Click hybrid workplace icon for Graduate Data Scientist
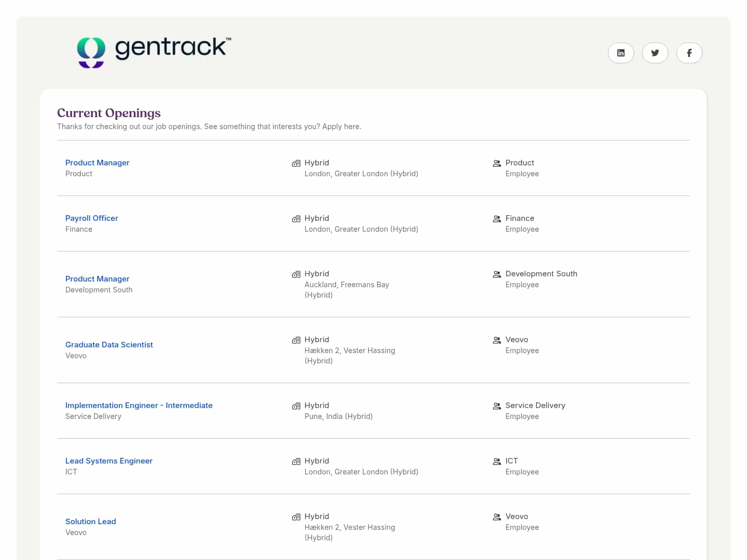 pos(296,340)
